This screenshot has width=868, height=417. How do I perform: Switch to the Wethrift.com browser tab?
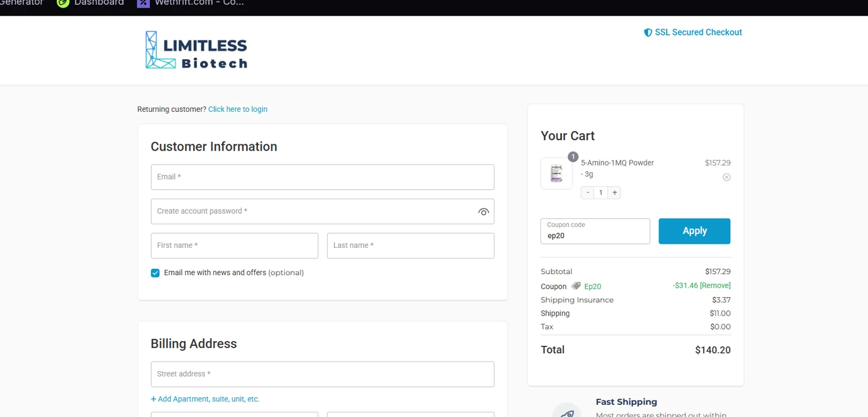[x=190, y=3]
